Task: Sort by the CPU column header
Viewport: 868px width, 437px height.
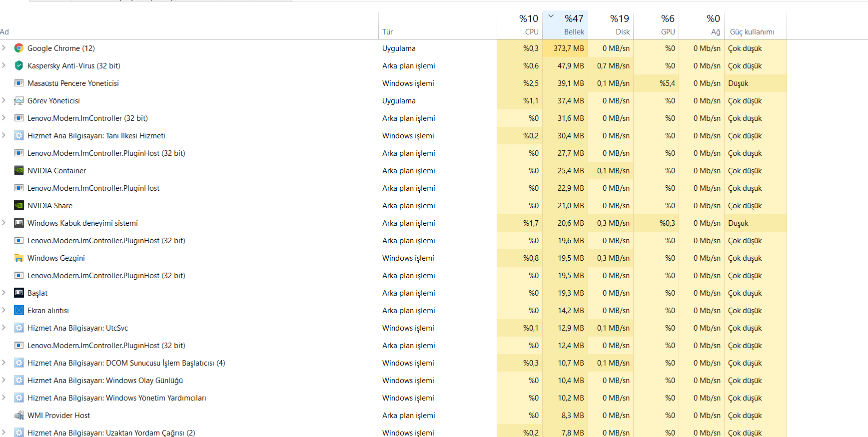Action: [x=520, y=25]
